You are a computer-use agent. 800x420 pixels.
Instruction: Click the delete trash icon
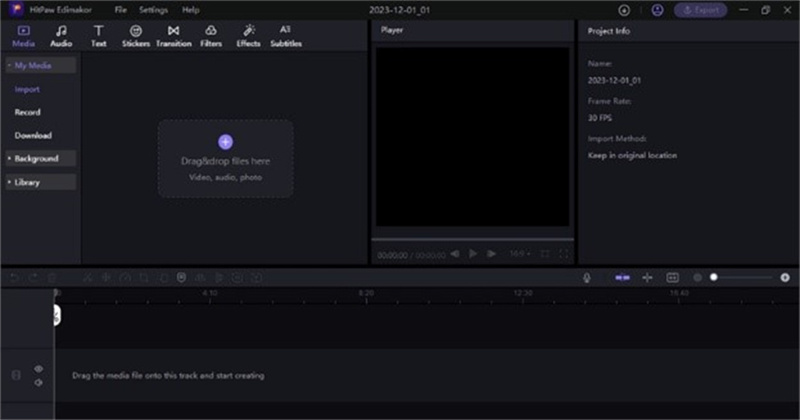coord(52,278)
